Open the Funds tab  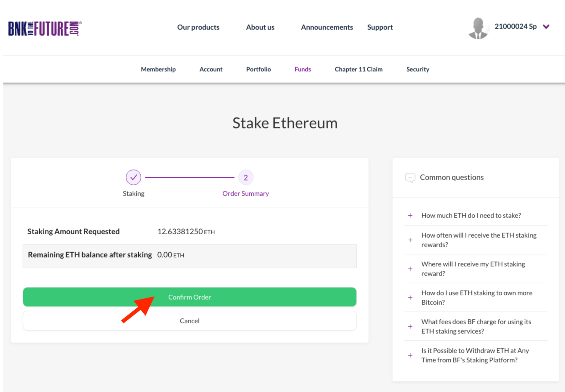coord(303,69)
